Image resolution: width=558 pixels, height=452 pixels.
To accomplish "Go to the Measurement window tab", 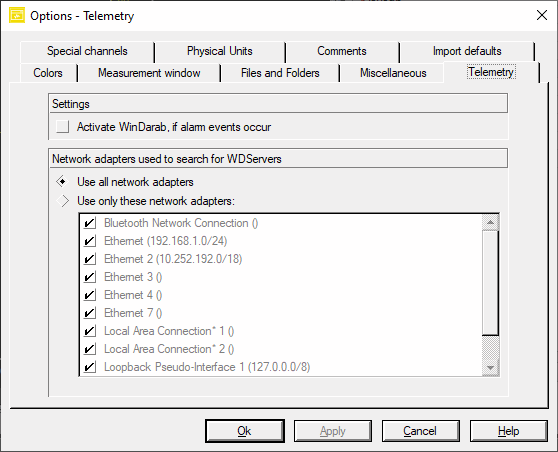I will 149,73.
